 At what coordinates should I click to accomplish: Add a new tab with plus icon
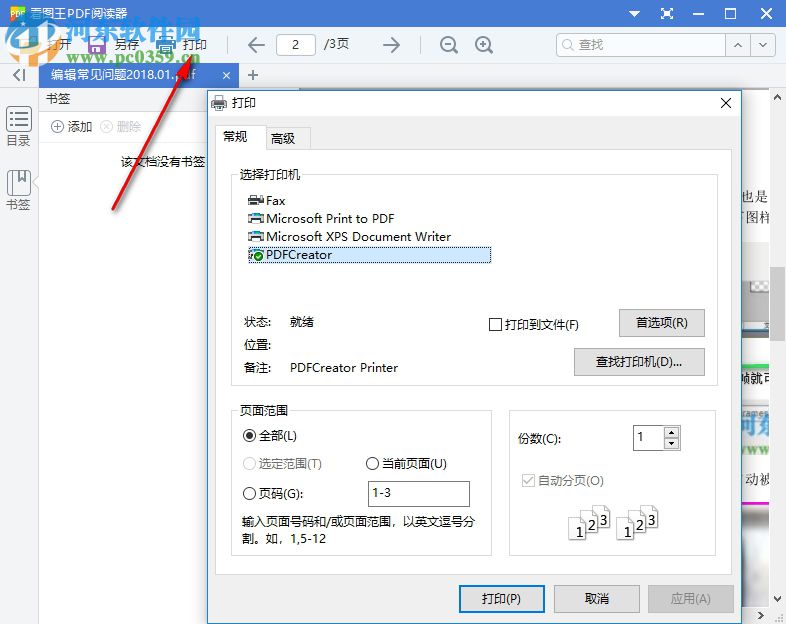tap(253, 75)
